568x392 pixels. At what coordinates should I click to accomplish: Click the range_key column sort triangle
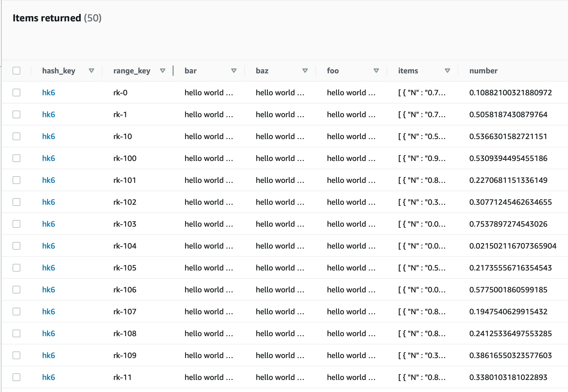pyautogui.click(x=163, y=71)
